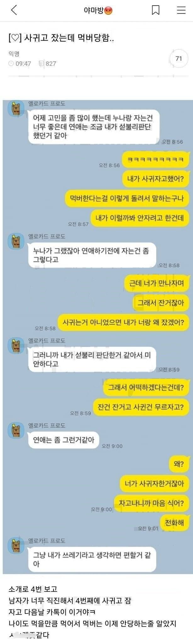Tap the yellow ㅋㅋㅋㅋㅋㅋㅋㅋㅋ message bubble
This screenshot has height=644, width=193.
coord(155,159)
